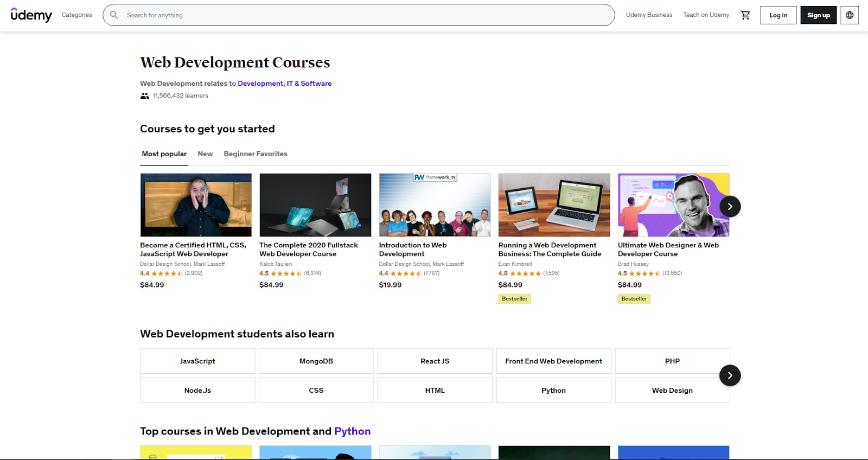Viewport: 868px width, 460px height.
Task: Select the PHP topic
Action: [x=673, y=361]
